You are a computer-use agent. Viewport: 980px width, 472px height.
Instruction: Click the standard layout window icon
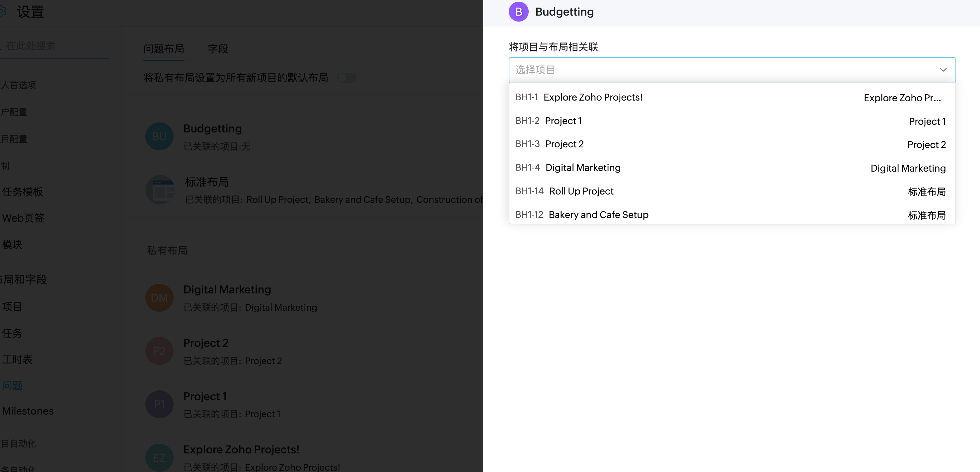point(161,190)
